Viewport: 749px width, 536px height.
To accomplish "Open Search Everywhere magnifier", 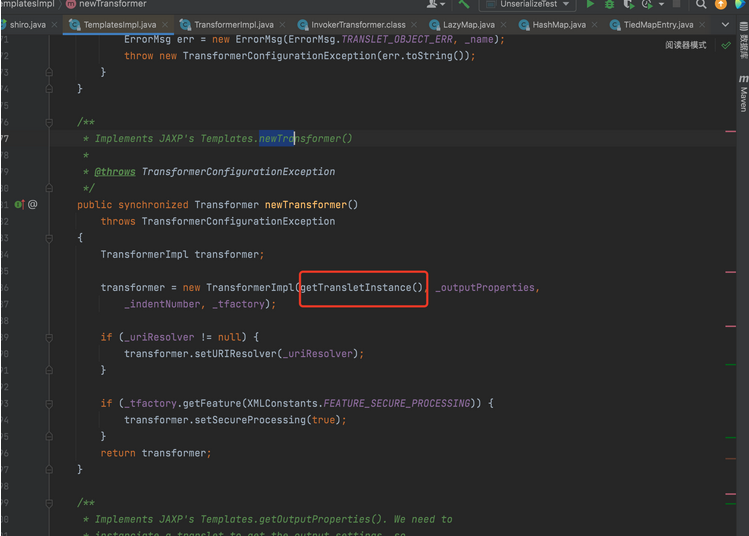I will [701, 4].
